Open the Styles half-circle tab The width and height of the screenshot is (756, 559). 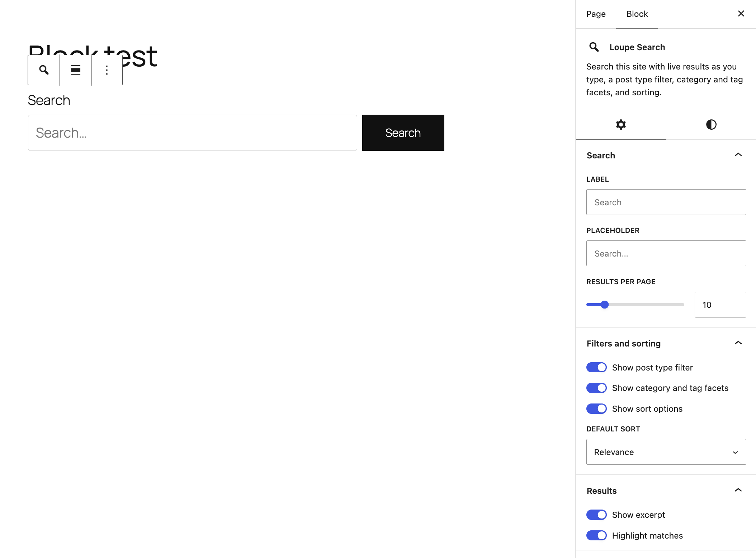(711, 125)
